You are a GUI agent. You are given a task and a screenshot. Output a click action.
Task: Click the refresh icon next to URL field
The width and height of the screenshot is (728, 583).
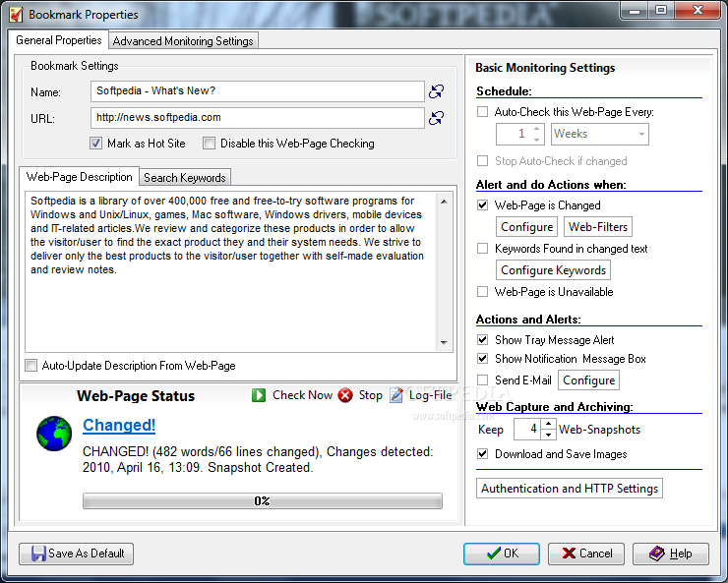pos(436,118)
